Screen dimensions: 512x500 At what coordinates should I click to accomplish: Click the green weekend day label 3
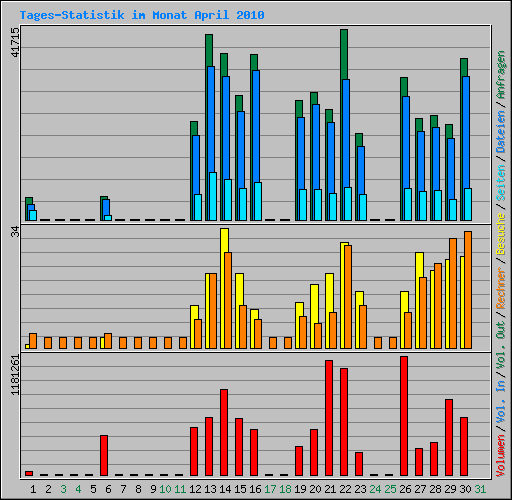coord(63,489)
